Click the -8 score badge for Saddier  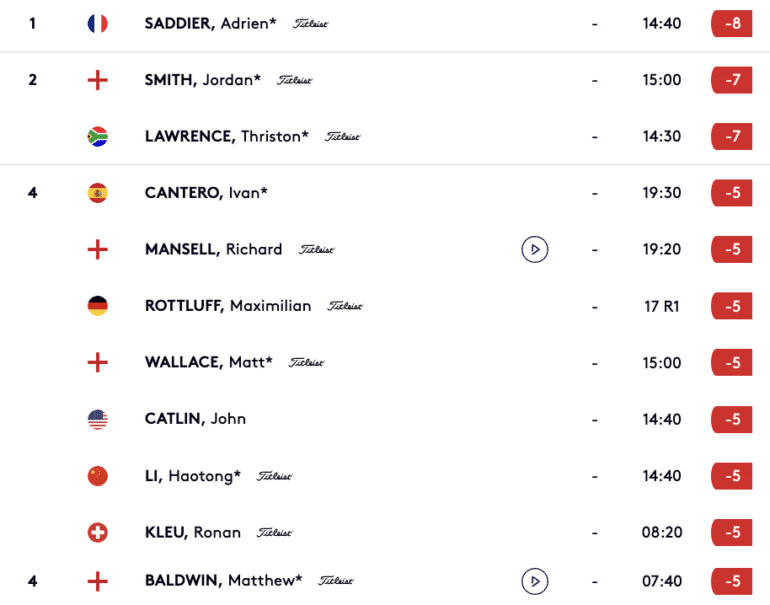tap(732, 24)
